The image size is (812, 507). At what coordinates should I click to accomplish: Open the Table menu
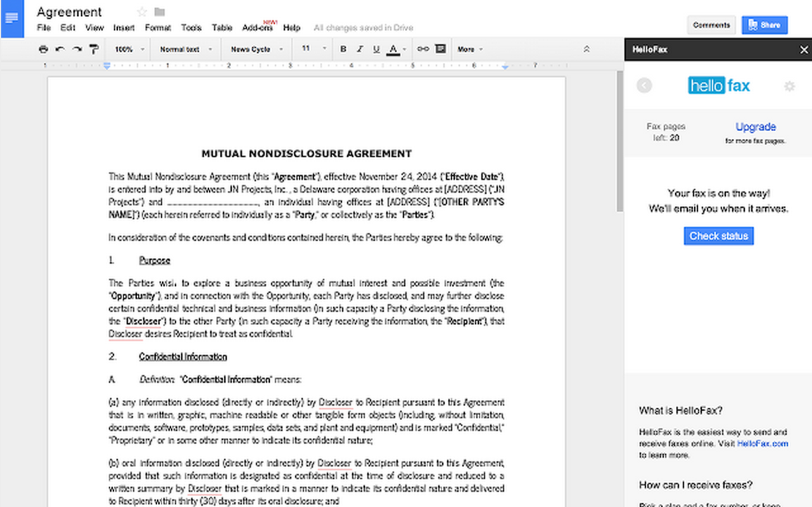pyautogui.click(x=222, y=28)
